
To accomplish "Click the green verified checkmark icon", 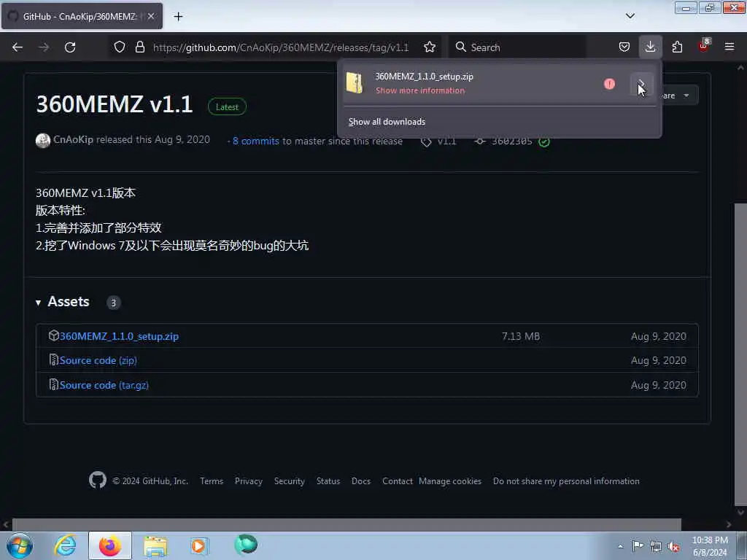I will pos(544,141).
